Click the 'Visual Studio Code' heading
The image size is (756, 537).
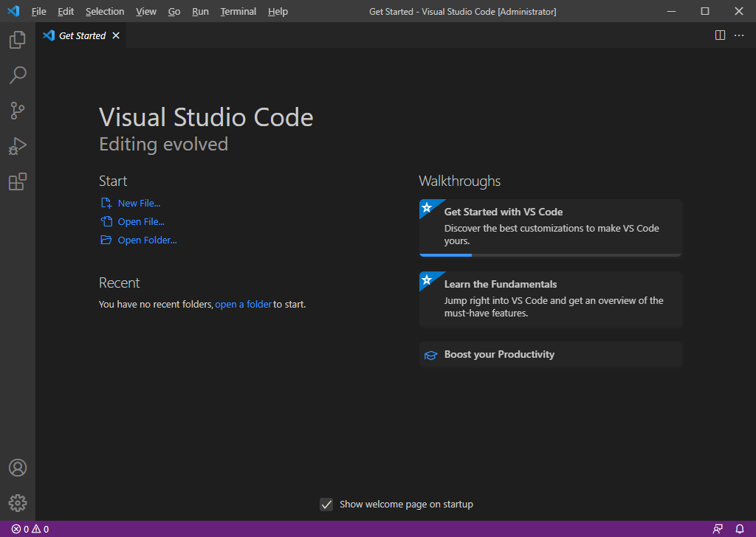[206, 117]
